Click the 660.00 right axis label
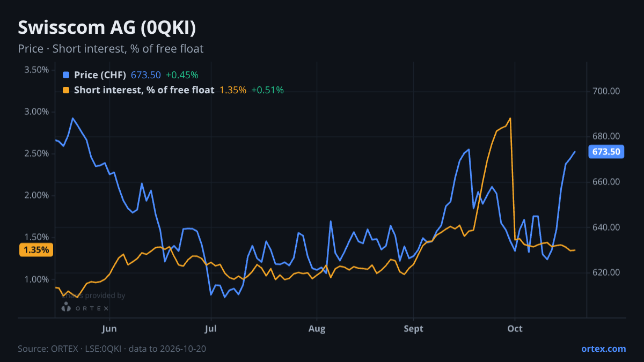The image size is (644, 362). pos(606,182)
